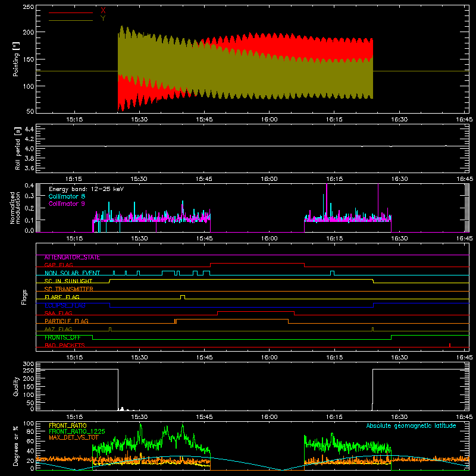Click the 'Normalized modulation' axis label
The height and width of the screenshot is (476, 476).
tap(14, 208)
